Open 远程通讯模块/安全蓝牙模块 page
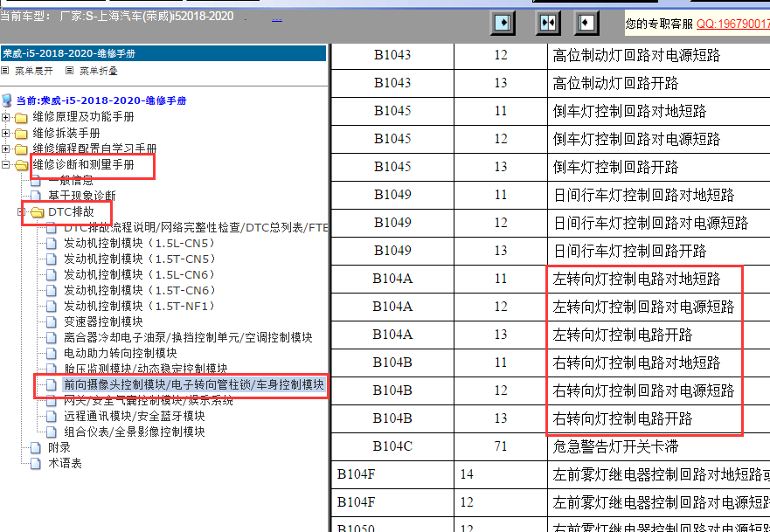 click(134, 416)
